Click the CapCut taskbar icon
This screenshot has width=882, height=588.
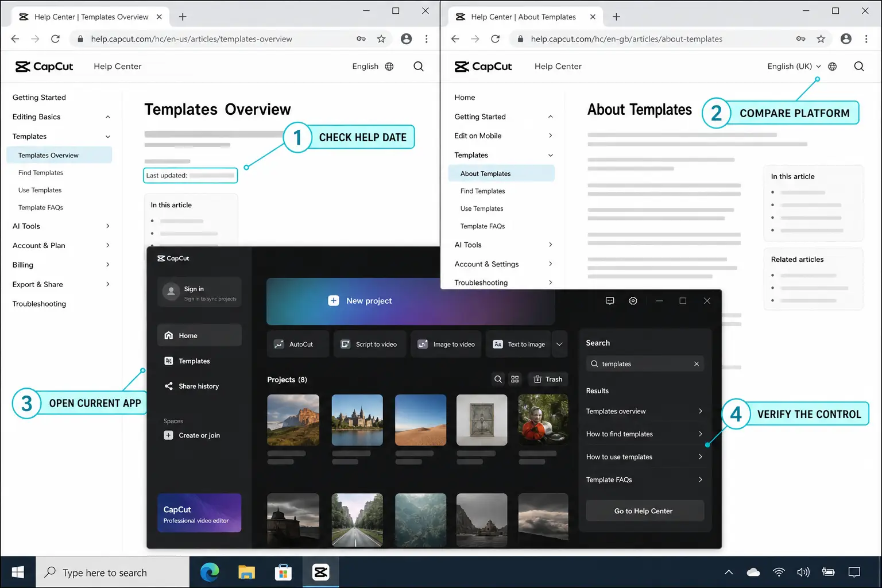(320, 572)
